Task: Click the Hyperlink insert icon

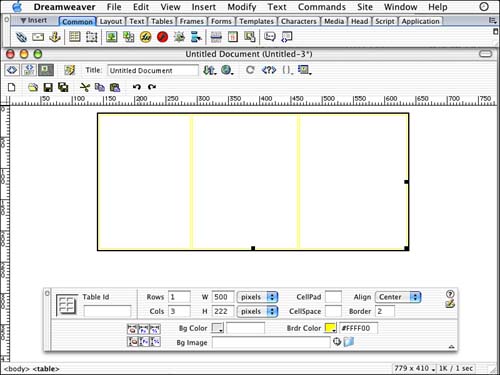Action: (21, 37)
